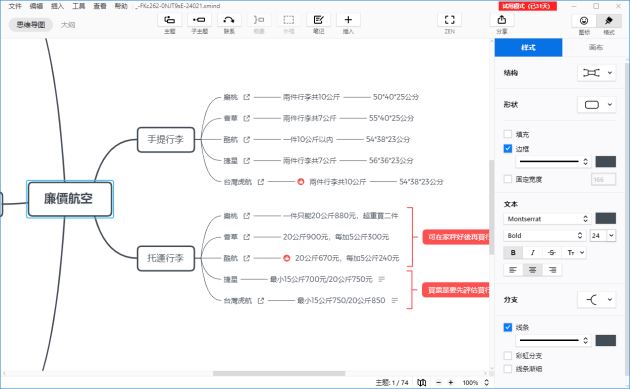Center-align the topic text
The image size is (630, 389).
pyautogui.click(x=532, y=270)
